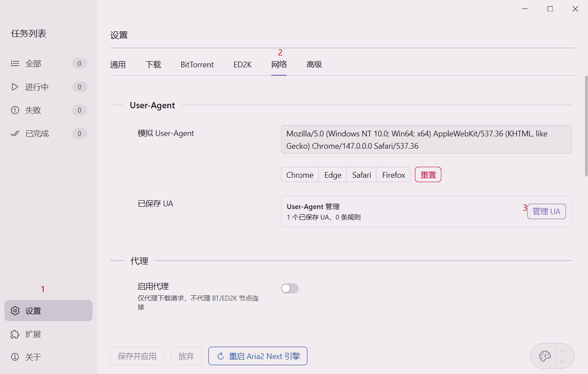This screenshot has width=588, height=374.
Task: Apply the Firefox User-Agent preset
Action: 394,175
